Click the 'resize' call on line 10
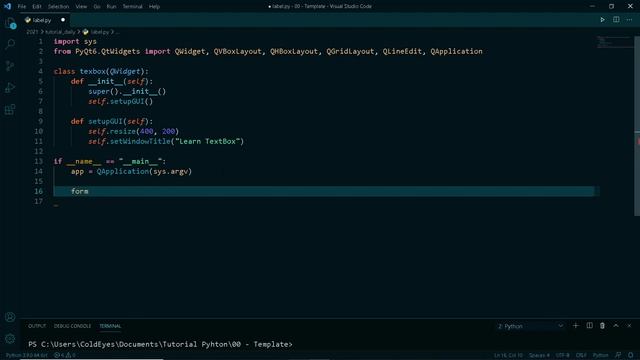 [x=123, y=131]
